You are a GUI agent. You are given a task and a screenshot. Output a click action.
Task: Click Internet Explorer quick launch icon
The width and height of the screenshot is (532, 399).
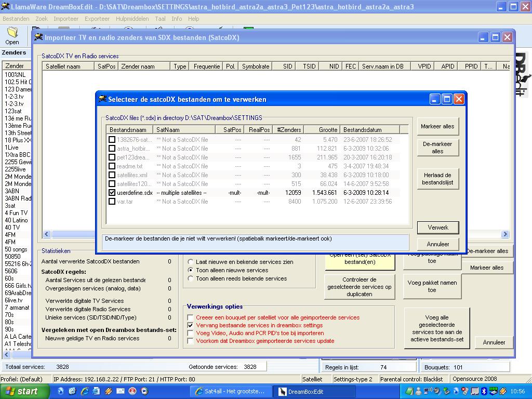pos(85,391)
